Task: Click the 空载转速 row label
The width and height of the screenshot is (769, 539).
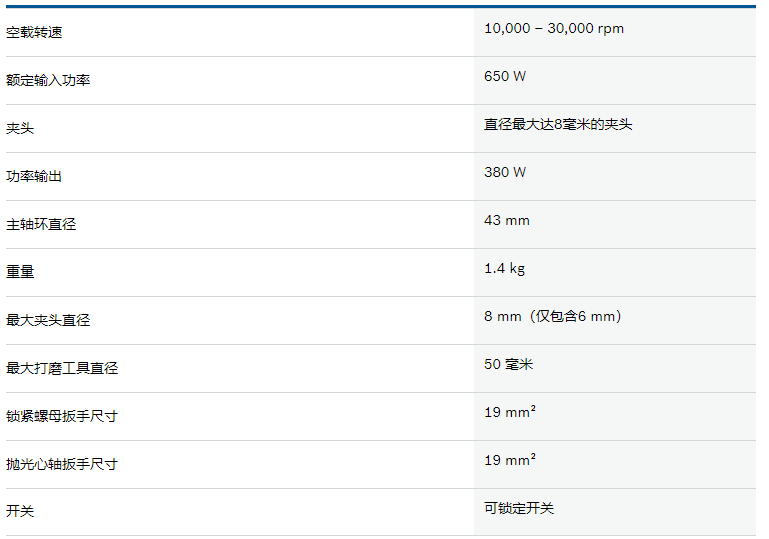Action: pos(34,32)
